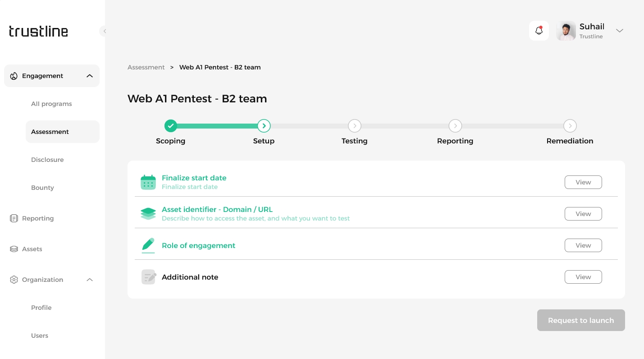Image resolution: width=644 pixels, height=359 pixels.
Task: Jump to the Testing step circle
Action: 355,126
